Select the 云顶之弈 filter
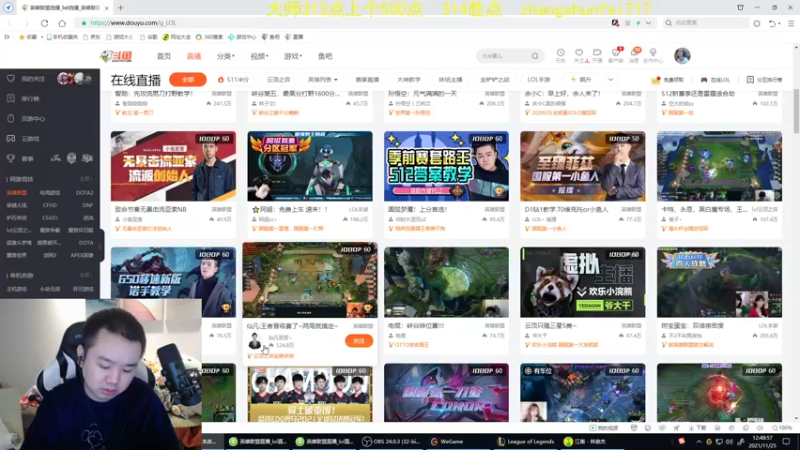800x450 pixels. pos(279,80)
